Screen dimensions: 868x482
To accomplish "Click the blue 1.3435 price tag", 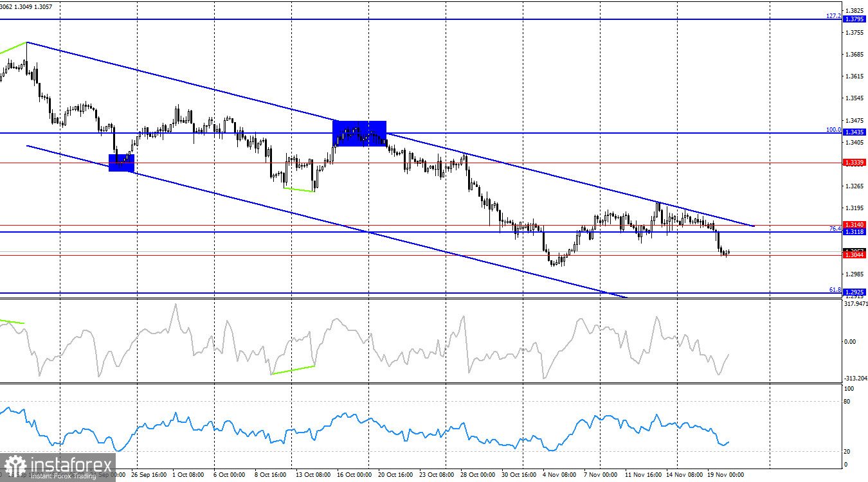I will pos(854,131).
